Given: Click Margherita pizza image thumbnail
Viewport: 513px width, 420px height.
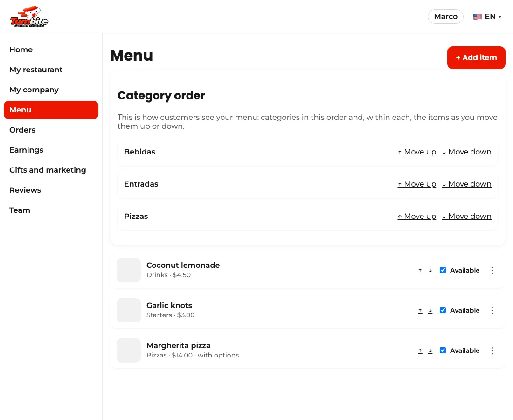Looking at the screenshot, I should 129,350.
